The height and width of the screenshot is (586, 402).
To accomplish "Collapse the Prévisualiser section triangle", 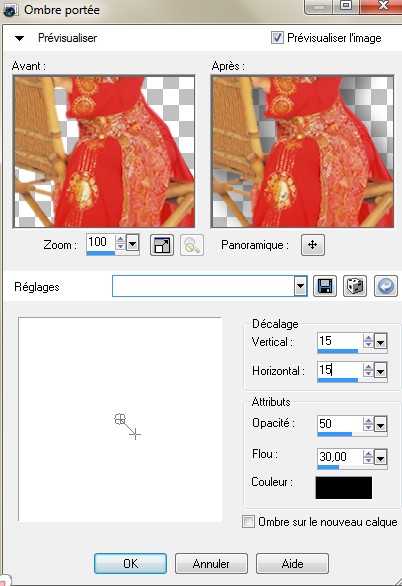I will pos(19,38).
